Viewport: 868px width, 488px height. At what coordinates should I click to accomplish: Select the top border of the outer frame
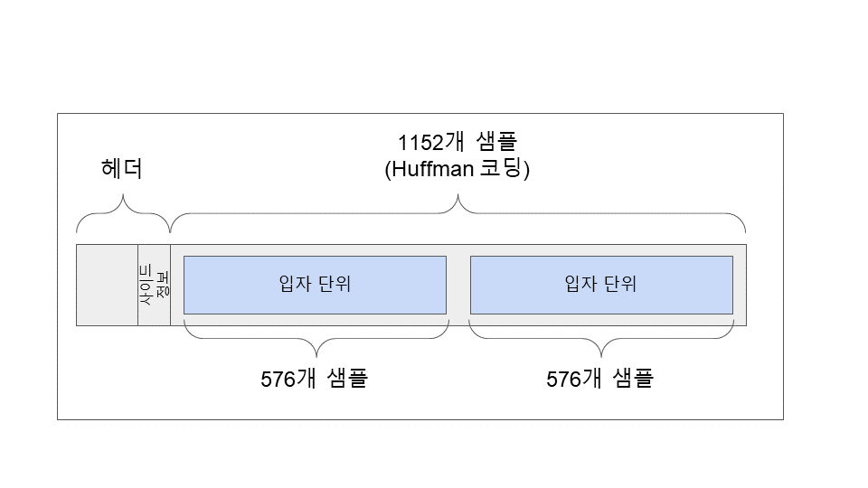coord(420,114)
